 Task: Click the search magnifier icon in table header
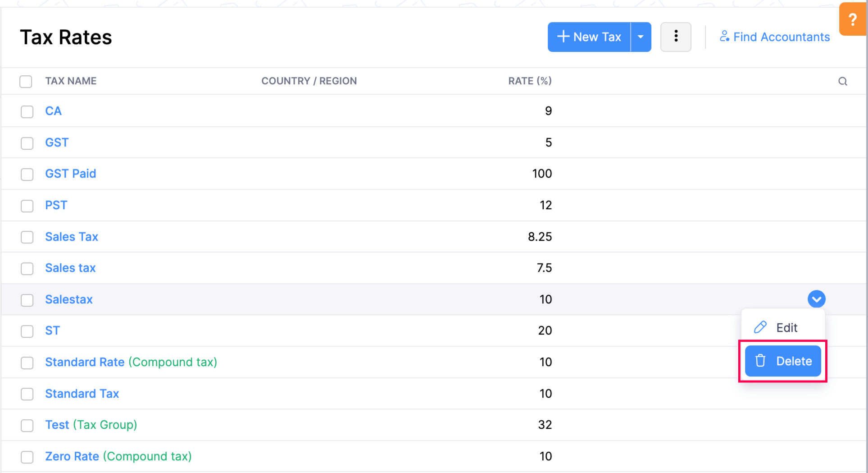click(x=842, y=81)
